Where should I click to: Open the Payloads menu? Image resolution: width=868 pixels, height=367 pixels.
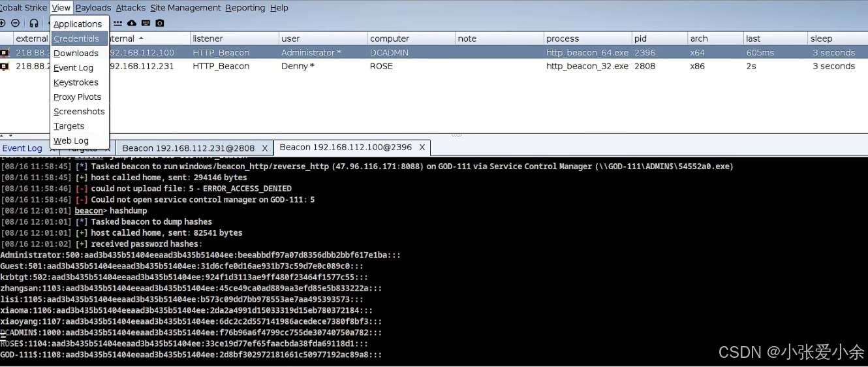point(93,8)
